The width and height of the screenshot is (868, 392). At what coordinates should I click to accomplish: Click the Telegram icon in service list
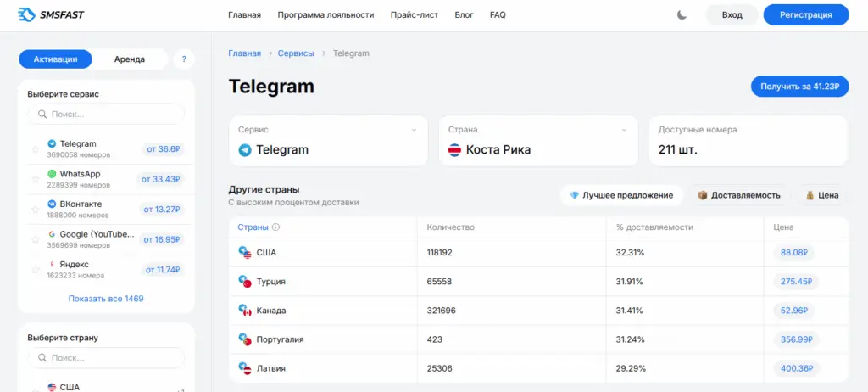click(52, 143)
